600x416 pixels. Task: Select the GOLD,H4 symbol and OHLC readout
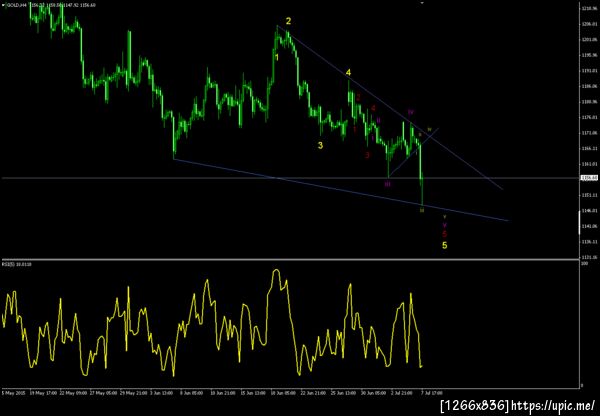[x=51, y=5]
